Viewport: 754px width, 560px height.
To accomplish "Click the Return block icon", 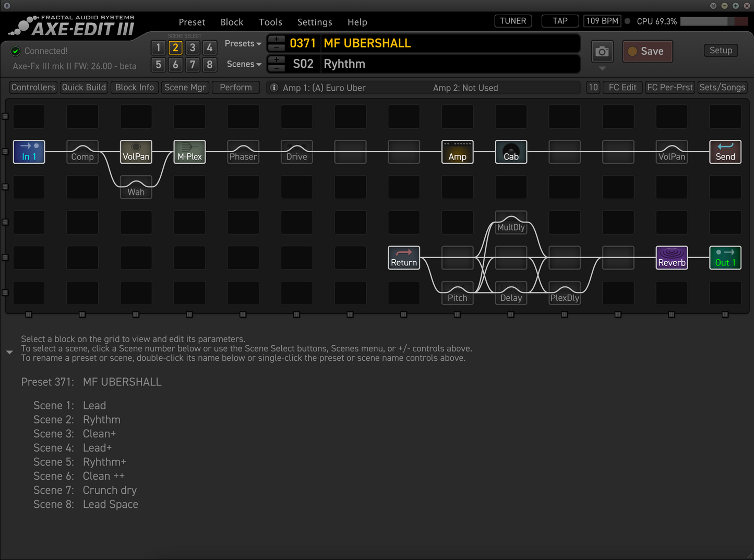I will pyautogui.click(x=403, y=257).
